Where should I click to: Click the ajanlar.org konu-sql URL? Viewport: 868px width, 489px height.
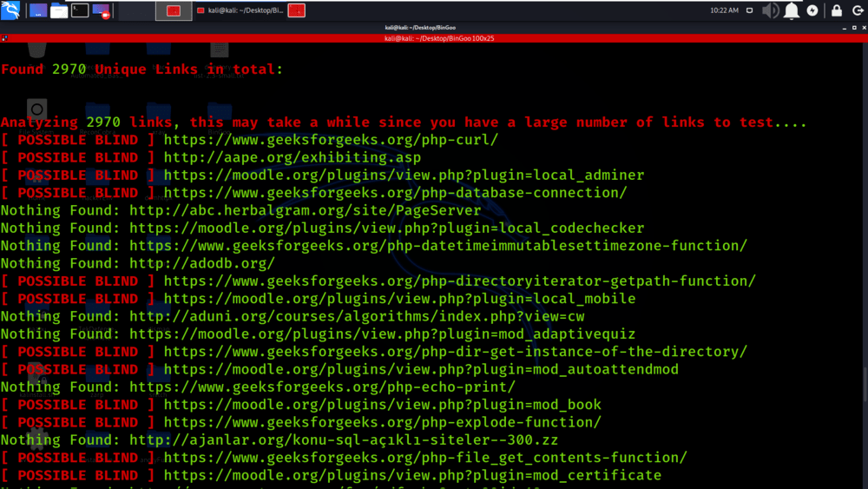(x=343, y=440)
